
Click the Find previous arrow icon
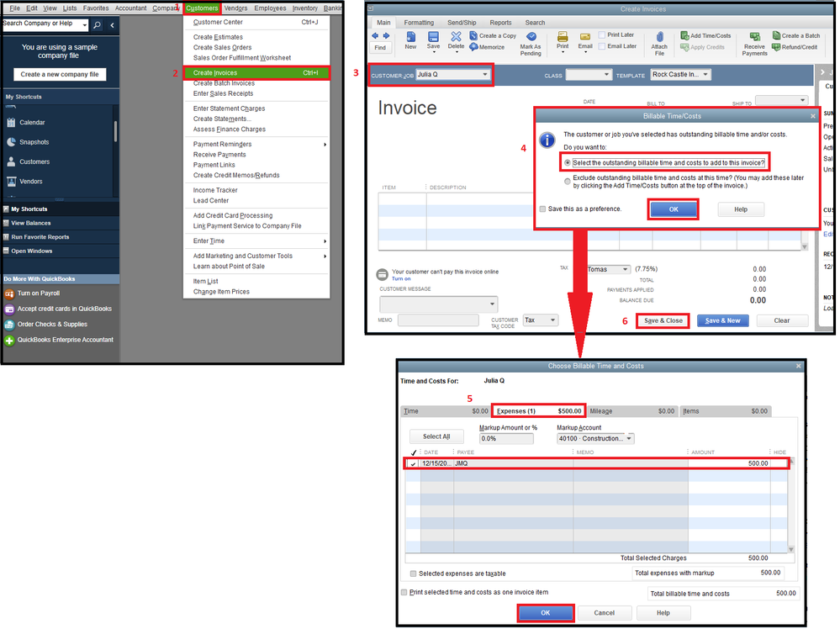(375, 36)
